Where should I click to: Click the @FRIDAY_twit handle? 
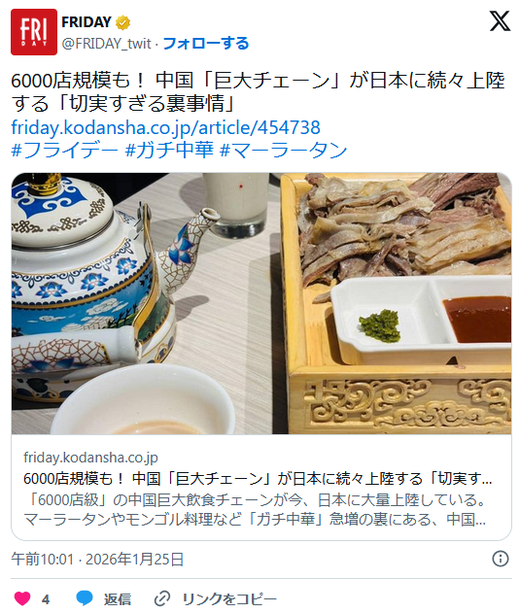click(x=106, y=43)
